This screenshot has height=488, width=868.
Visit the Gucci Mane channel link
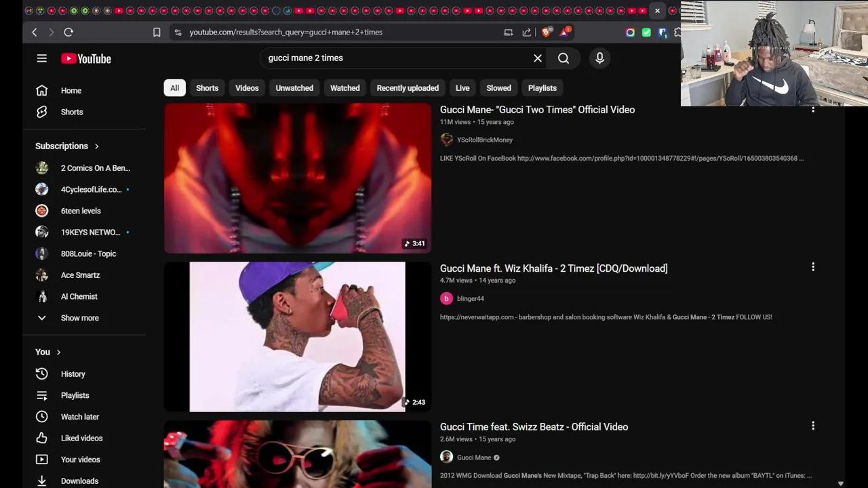click(473, 457)
